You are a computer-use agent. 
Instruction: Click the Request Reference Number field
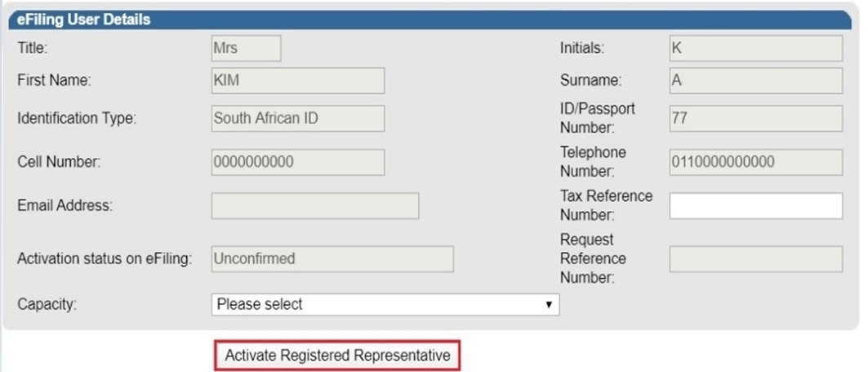click(755, 259)
